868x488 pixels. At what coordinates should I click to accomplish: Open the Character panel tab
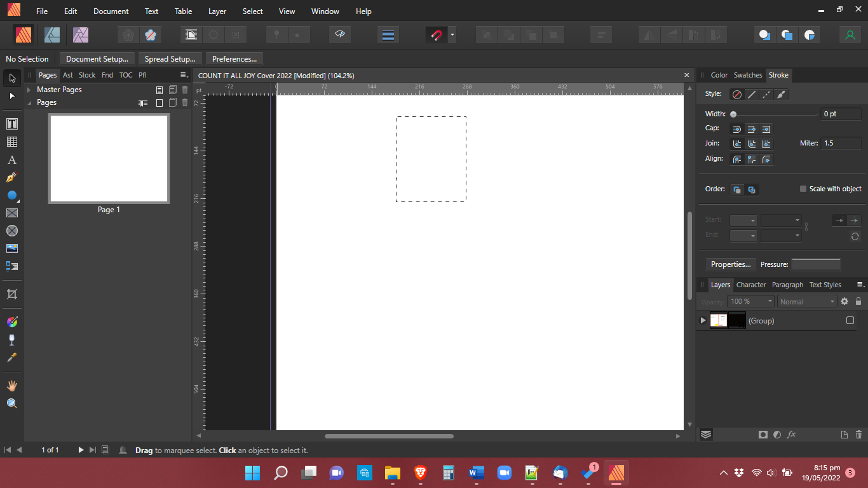[751, 285]
